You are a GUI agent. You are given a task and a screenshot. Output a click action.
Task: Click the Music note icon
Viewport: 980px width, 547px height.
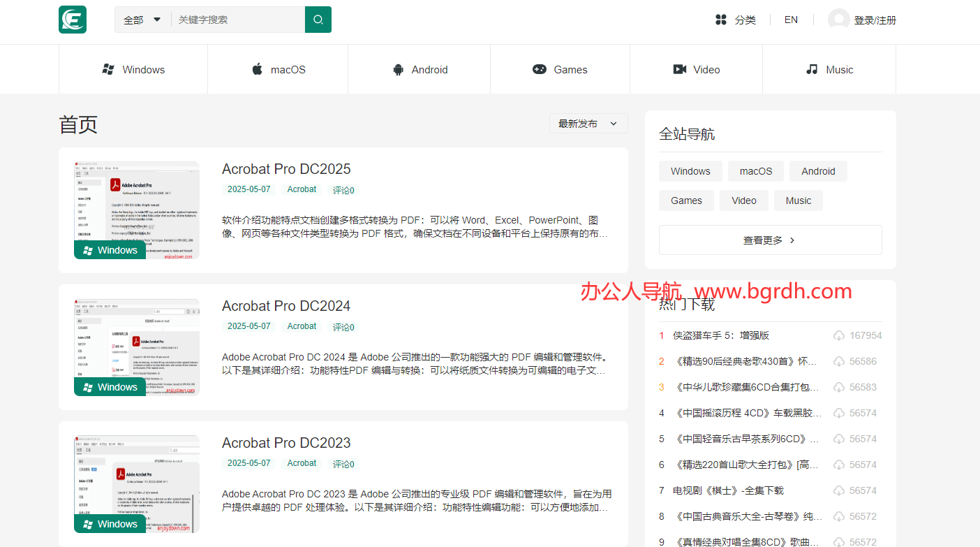812,70
